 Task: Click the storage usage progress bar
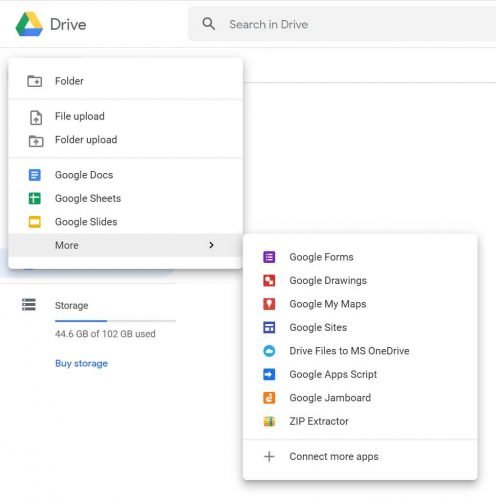(x=115, y=321)
